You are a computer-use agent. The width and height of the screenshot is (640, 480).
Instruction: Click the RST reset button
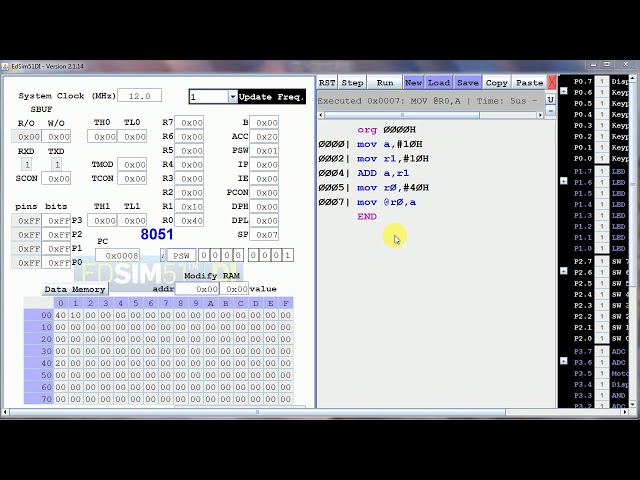tap(327, 82)
